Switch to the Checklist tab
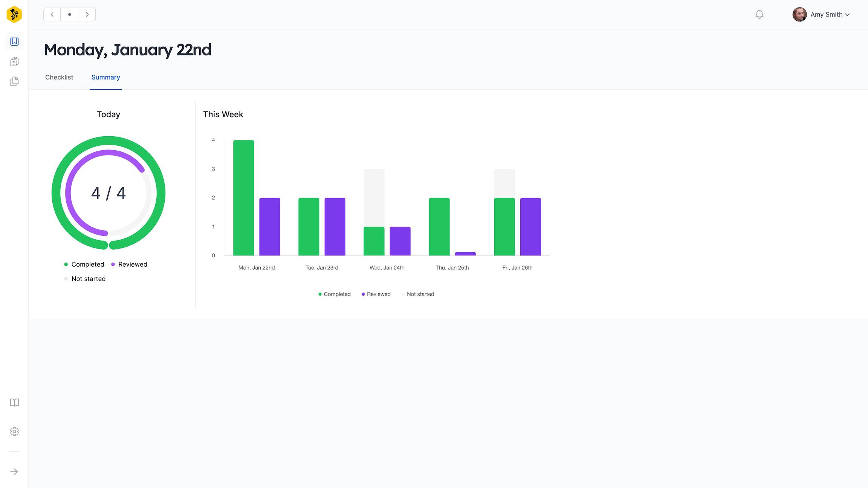This screenshot has height=488, width=868. coord(59,77)
